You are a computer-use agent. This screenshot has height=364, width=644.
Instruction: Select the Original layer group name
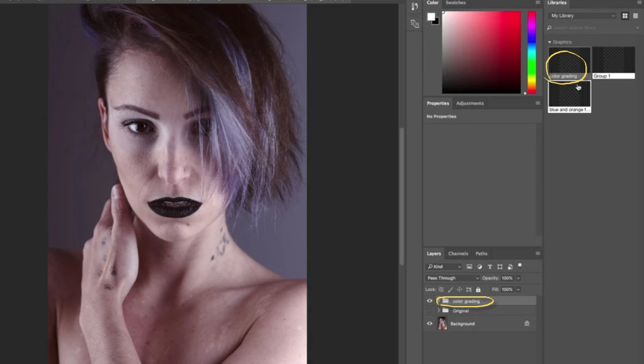[460, 311]
